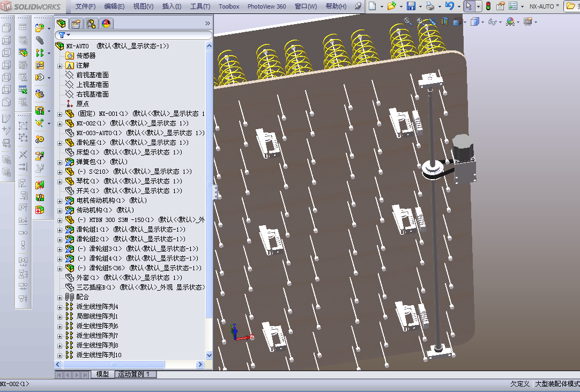Click the Open file folder icon
Image resolution: width=580 pixels, height=392 pixels.
pos(391,6)
